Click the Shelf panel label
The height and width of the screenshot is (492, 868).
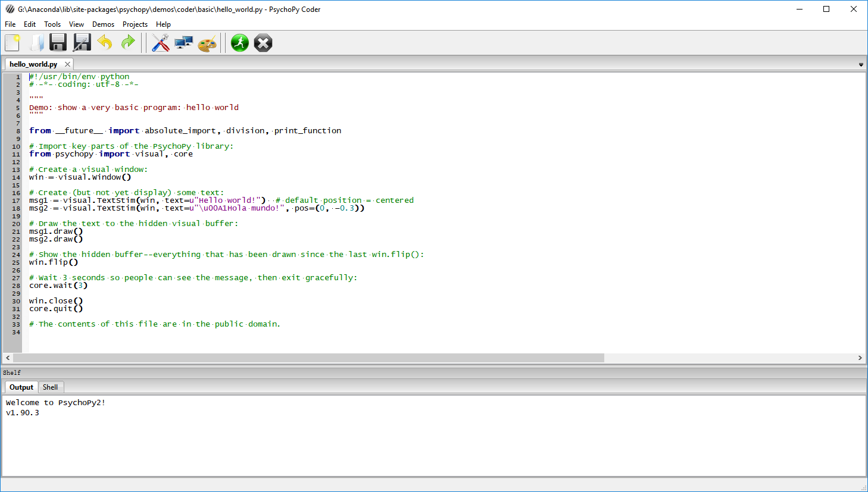[12, 372]
